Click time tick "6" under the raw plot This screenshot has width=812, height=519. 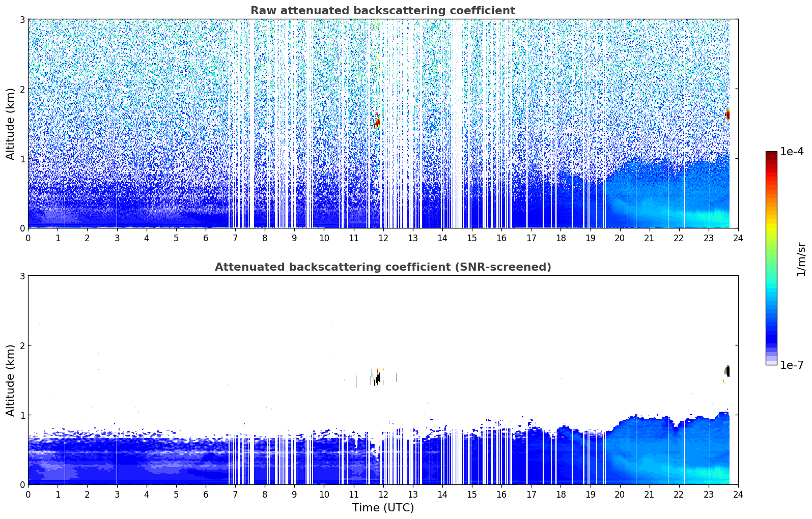click(x=206, y=238)
